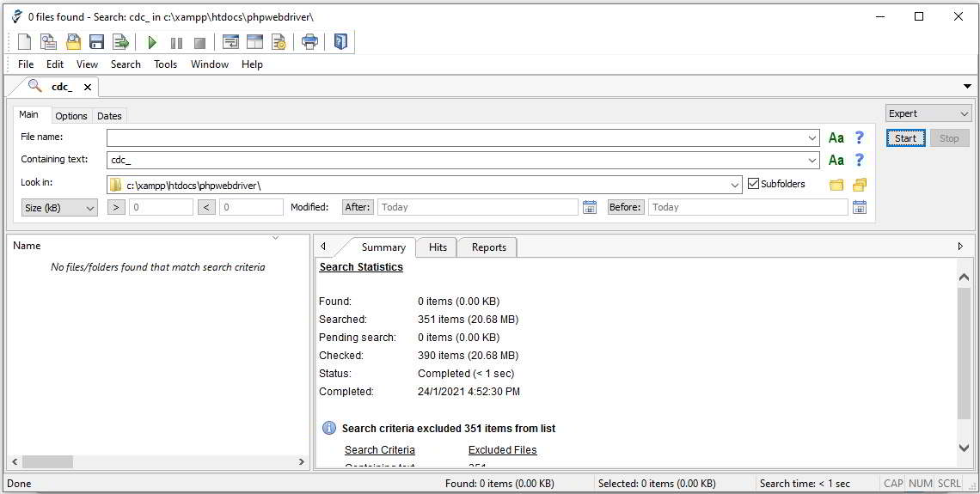
Task: Switch to the Hits tab
Action: click(438, 247)
